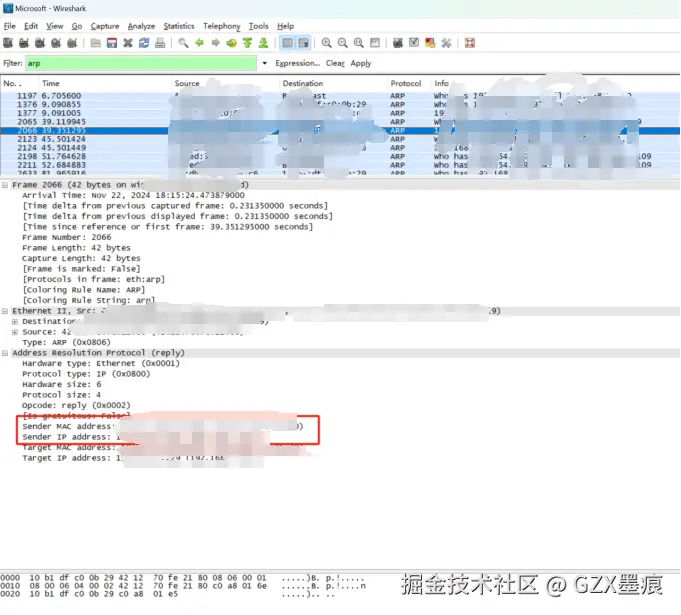Click the Expression... button
This screenshot has width=681, height=615.
298,63
